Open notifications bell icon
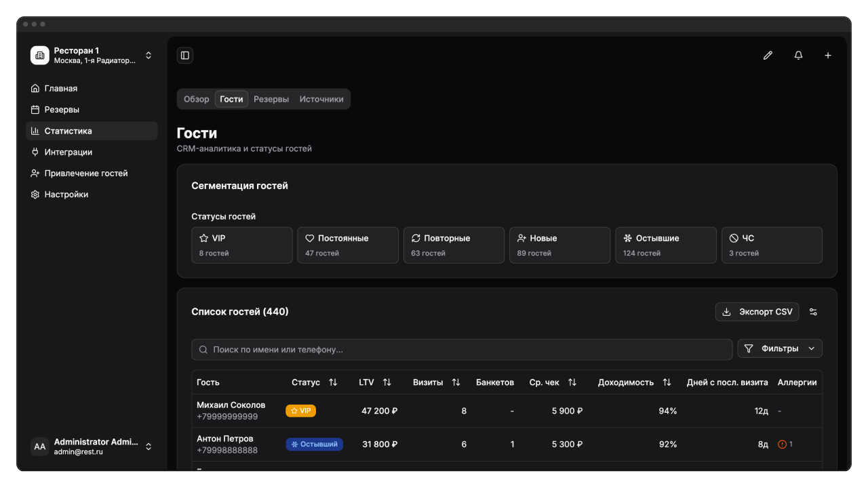Image resolution: width=868 pixels, height=488 pixels. (798, 56)
